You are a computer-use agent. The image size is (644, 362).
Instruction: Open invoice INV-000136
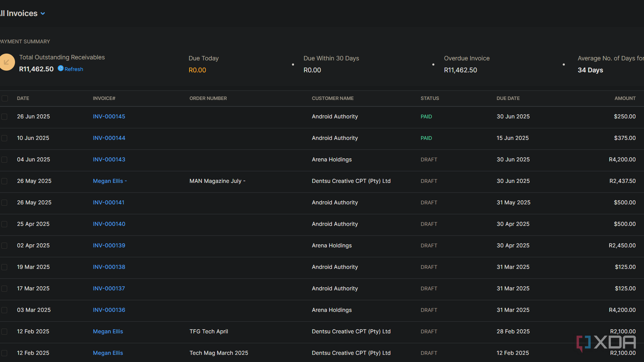[109, 310]
